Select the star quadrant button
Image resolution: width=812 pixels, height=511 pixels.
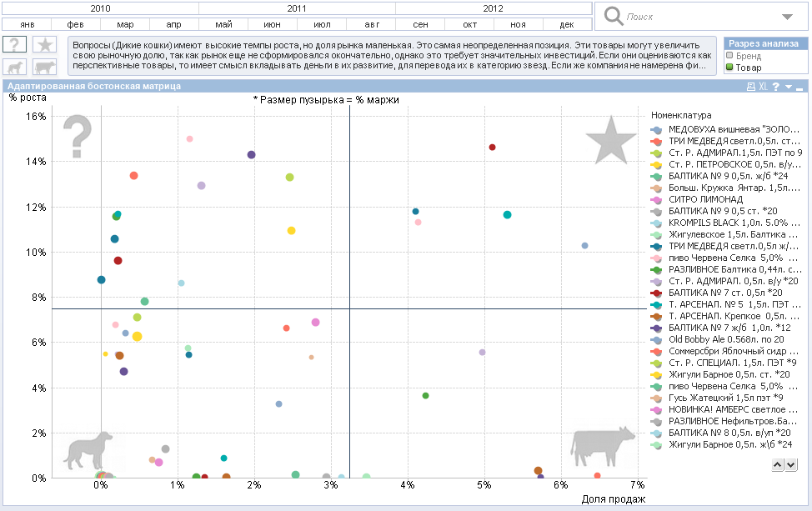[46, 45]
